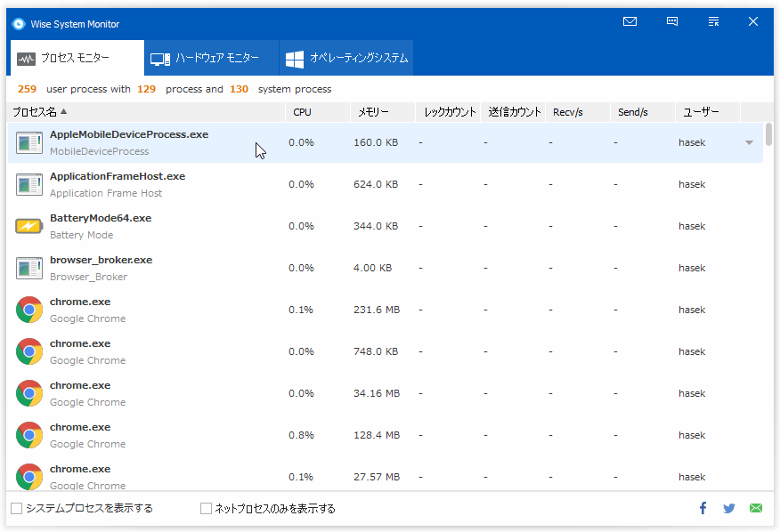
Task: Switch to the オペレーティングシステム tab
Action: 346,58
